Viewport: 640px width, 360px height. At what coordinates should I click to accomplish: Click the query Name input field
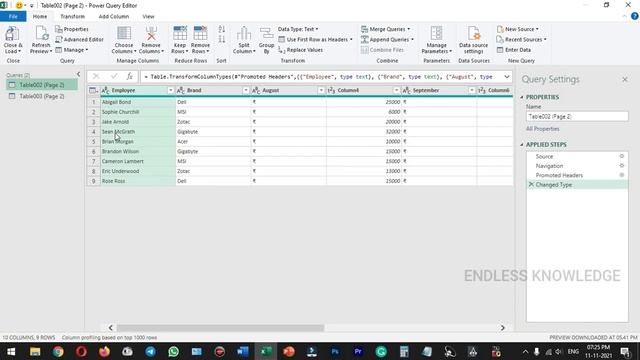pyautogui.click(x=577, y=116)
